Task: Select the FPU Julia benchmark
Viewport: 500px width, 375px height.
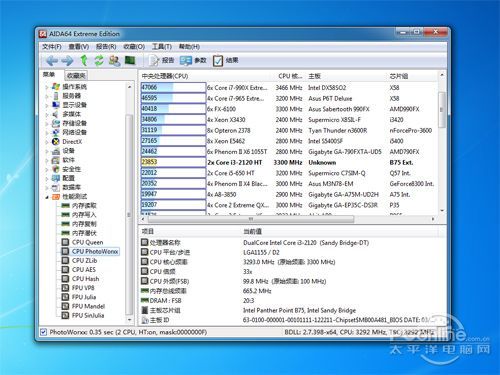Action: tap(84, 297)
